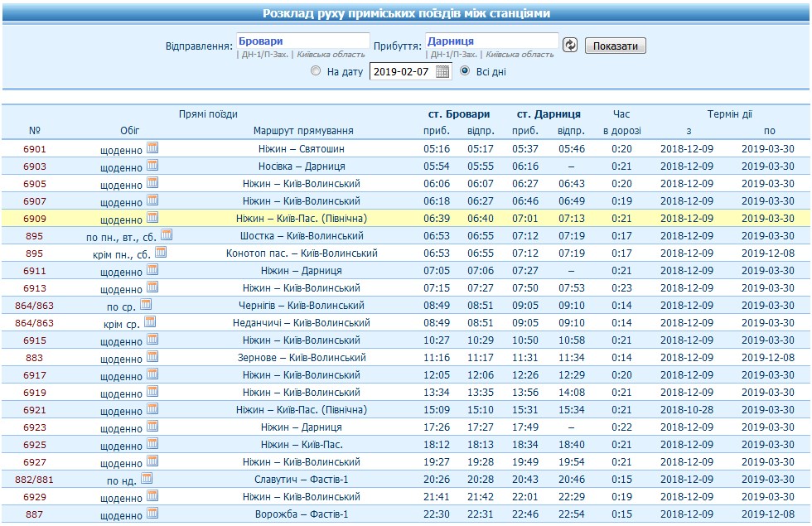Open calendar icon for train 6927
812x526 pixels.
[x=152, y=461]
